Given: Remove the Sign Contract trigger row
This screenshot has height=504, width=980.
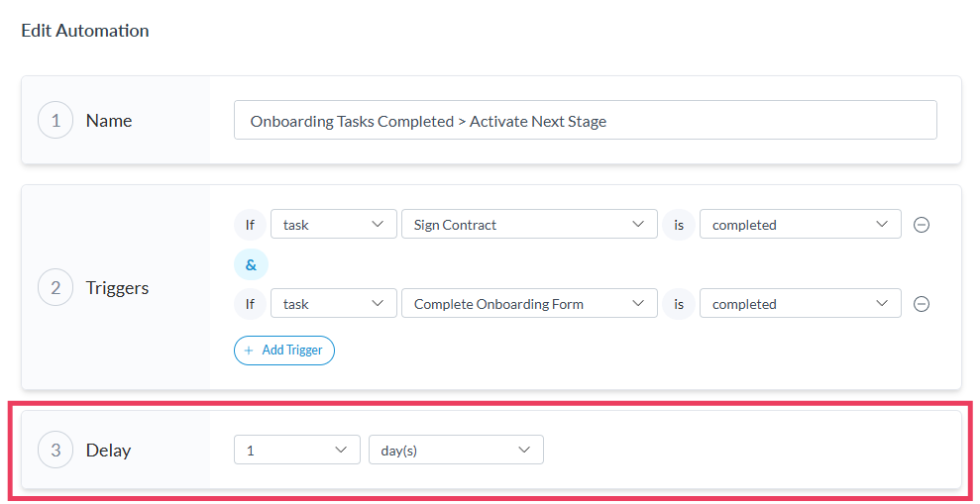Looking at the screenshot, I should point(921,225).
